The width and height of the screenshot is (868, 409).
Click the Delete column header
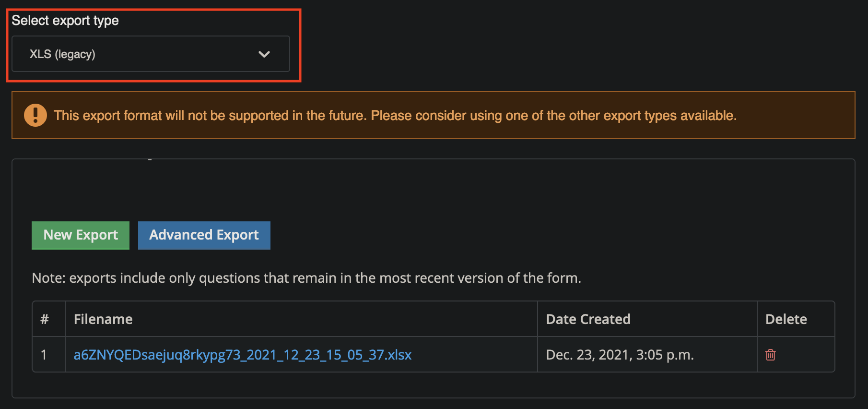[786, 319]
